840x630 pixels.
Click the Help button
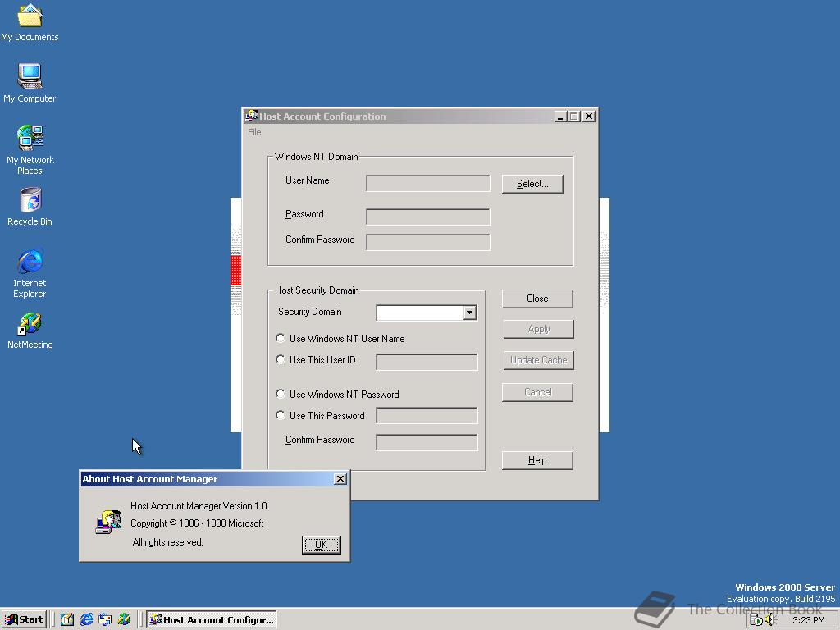tap(537, 460)
